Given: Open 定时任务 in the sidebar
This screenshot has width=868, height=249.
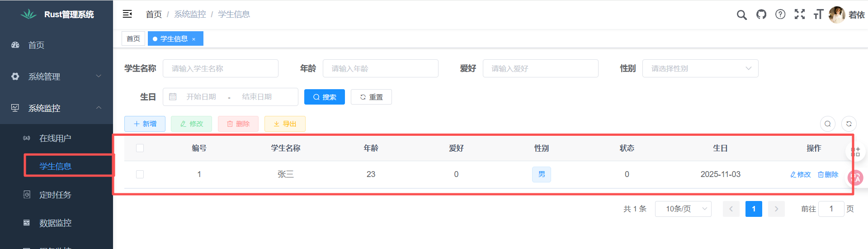Looking at the screenshot, I should [55, 195].
